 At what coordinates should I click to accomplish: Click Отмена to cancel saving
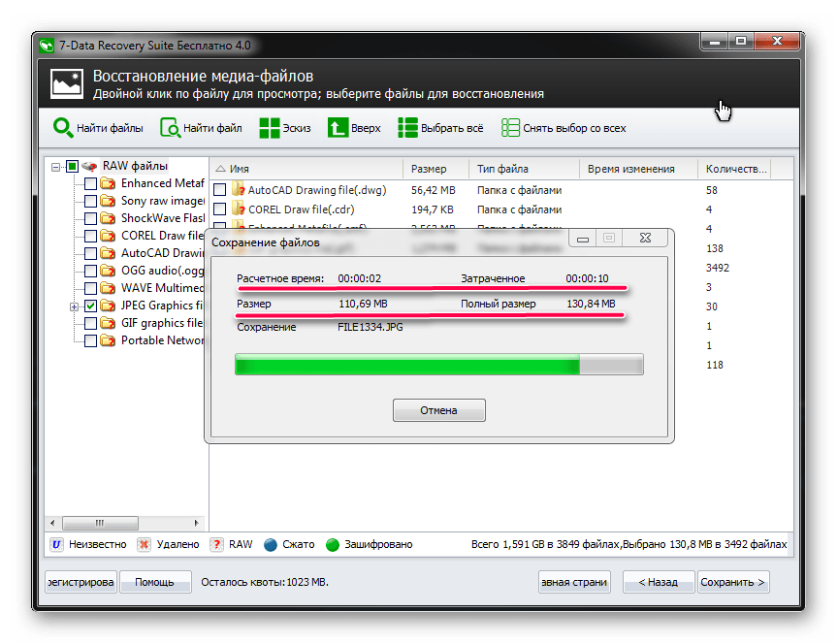[438, 410]
